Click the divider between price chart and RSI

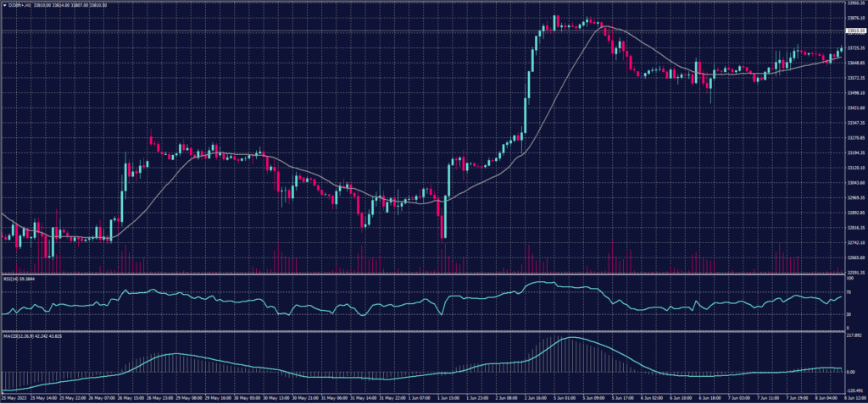pos(424,274)
